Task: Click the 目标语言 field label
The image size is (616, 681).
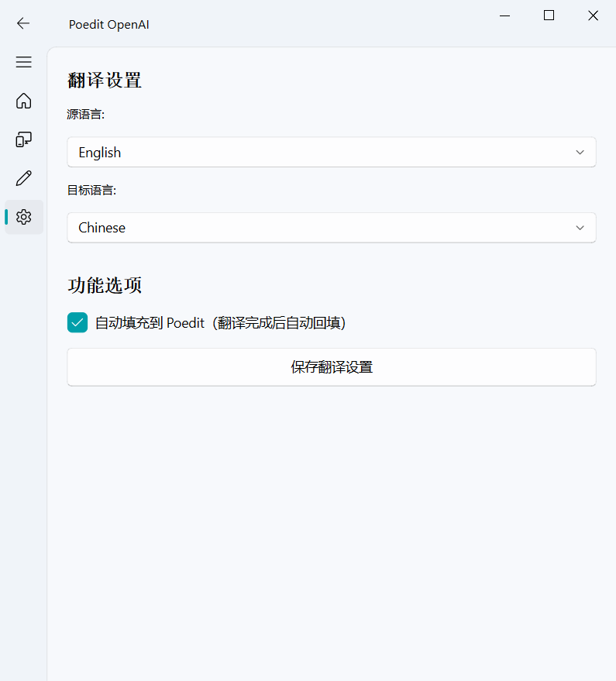Action: [91, 190]
